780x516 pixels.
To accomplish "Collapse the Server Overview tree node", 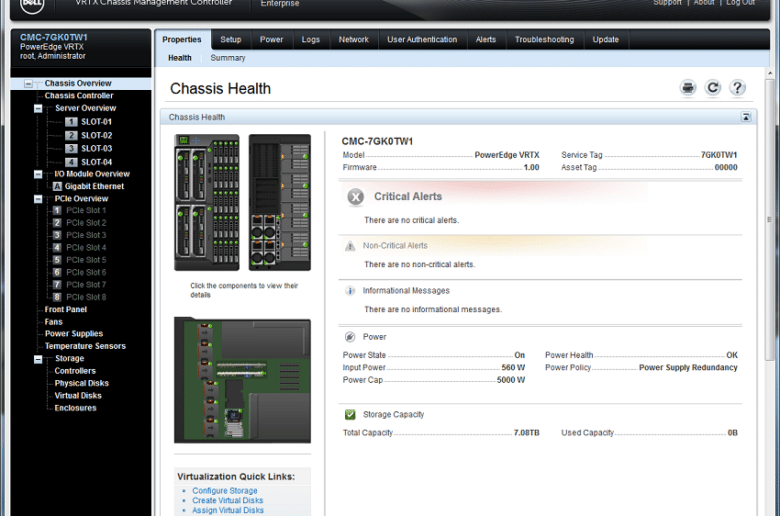I will [x=38, y=108].
